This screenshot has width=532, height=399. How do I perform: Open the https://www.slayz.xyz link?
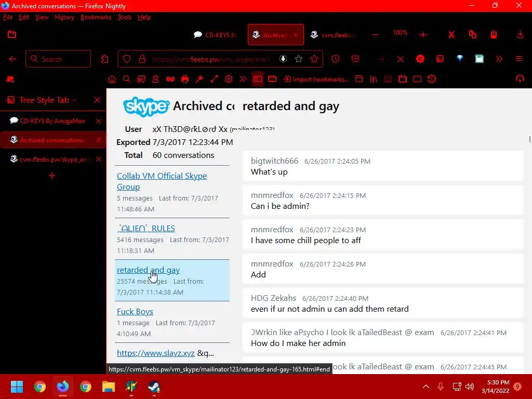(x=155, y=353)
